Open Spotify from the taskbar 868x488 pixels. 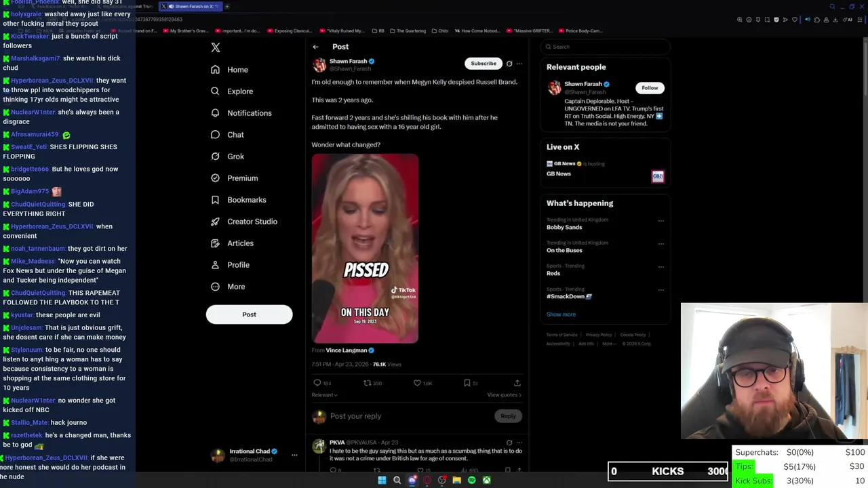471,481
